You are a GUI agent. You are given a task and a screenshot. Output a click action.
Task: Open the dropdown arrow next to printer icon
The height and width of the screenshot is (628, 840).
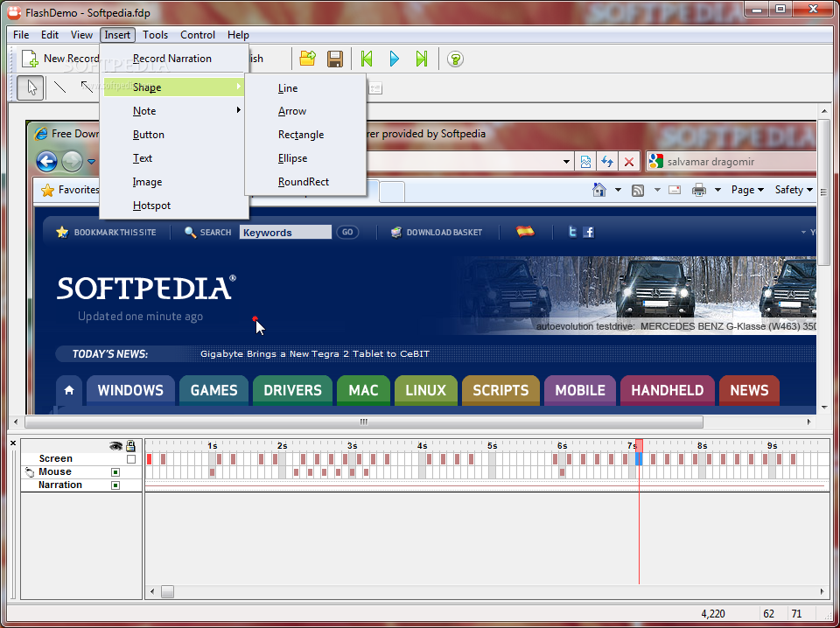point(717,190)
